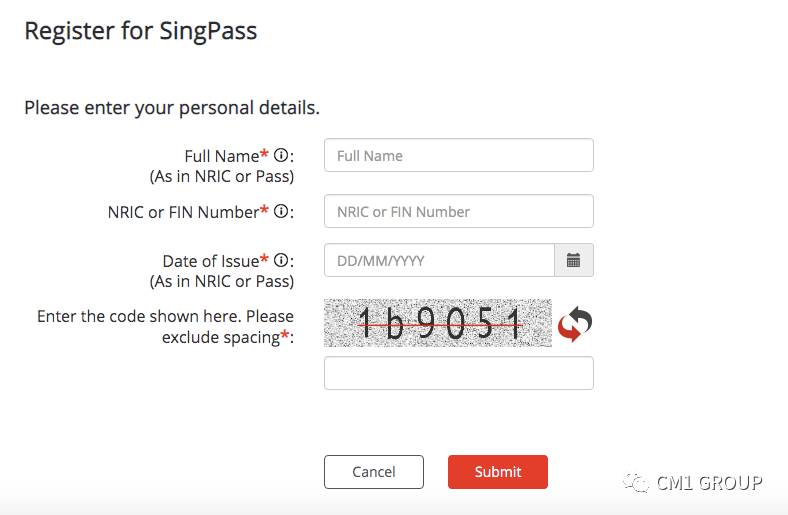Click the Full Name label text
The image size is (788, 515).
[x=221, y=156]
